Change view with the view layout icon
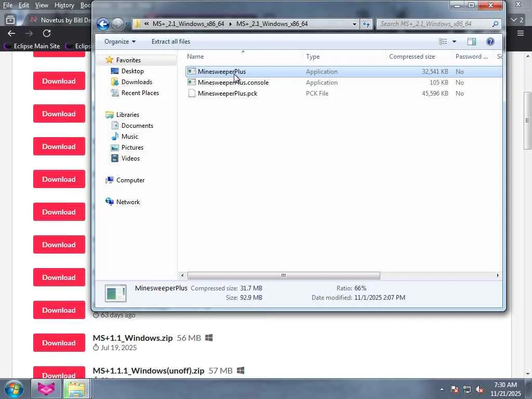This screenshot has height=399, width=532. click(443, 42)
